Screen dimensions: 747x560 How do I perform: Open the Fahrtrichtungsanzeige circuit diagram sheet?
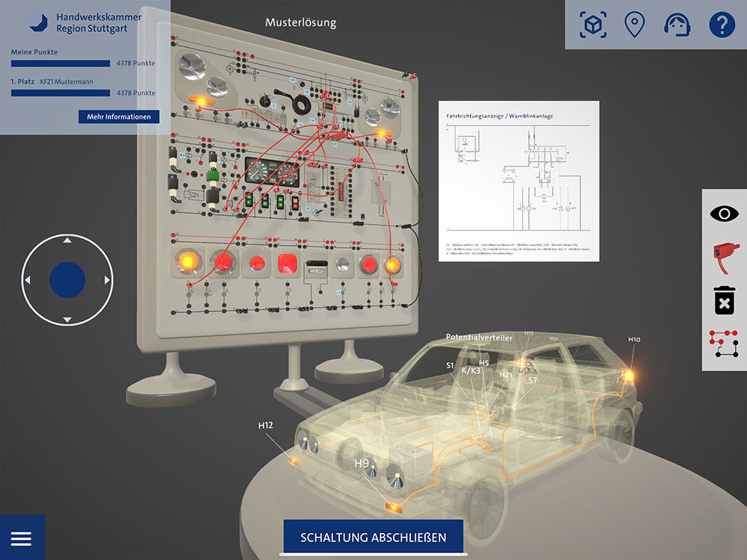point(518,181)
